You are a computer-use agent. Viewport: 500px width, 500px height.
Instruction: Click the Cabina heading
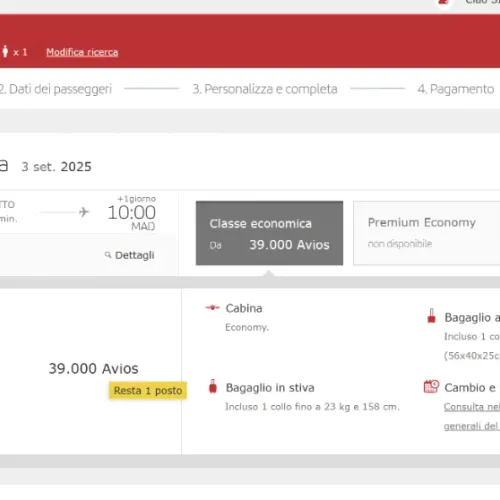point(244,308)
